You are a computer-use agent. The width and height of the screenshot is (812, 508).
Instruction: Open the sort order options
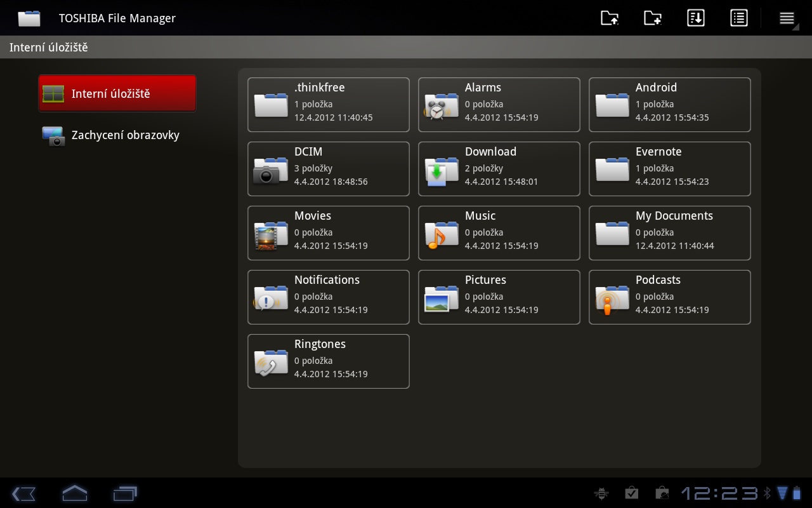pos(696,18)
